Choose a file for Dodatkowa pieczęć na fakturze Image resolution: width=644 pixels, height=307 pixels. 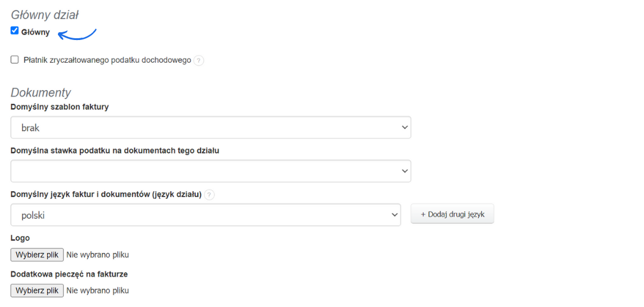pos(37,290)
